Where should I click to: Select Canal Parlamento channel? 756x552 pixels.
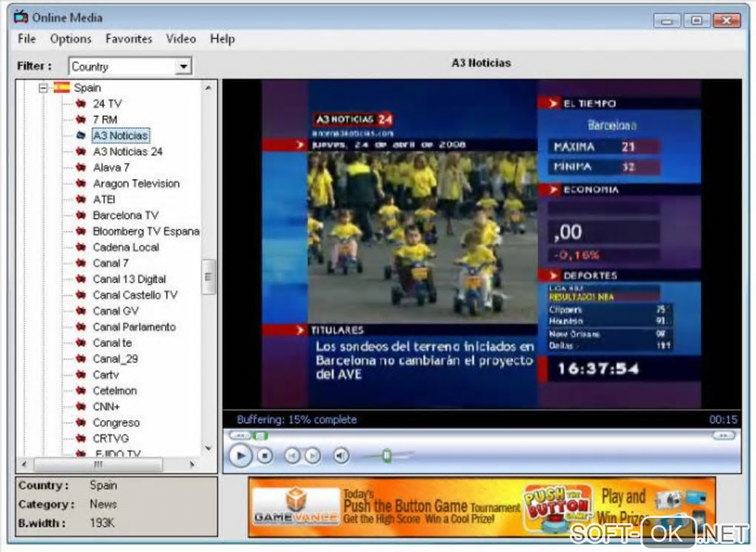[134, 326]
